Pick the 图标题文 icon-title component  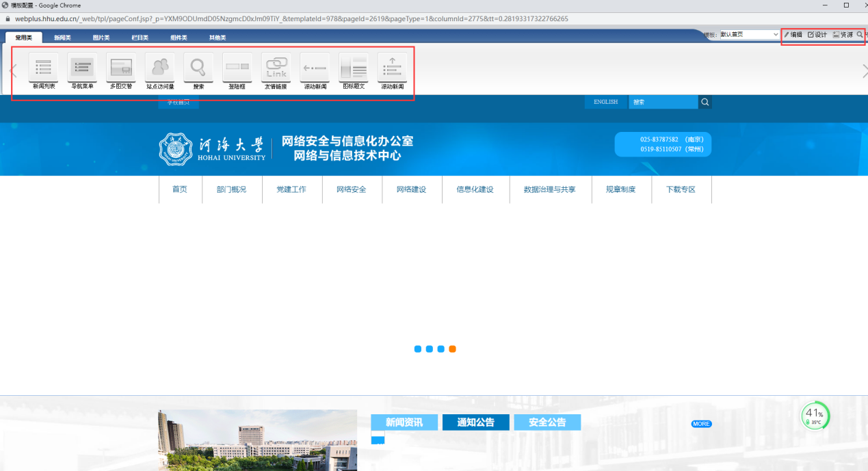354,68
